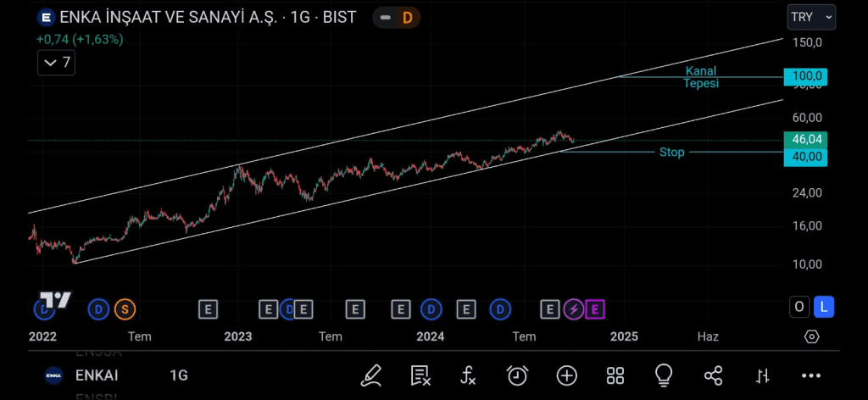Screen dimensions: 868x400
Task: Tap the 40,00 cyan stop price label
Action: coord(805,157)
